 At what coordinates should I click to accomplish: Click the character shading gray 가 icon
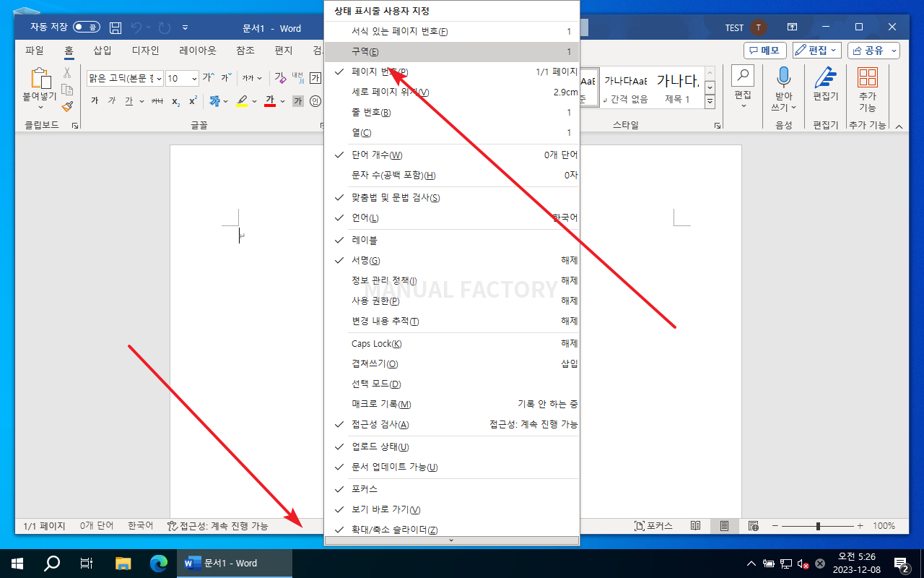298,101
